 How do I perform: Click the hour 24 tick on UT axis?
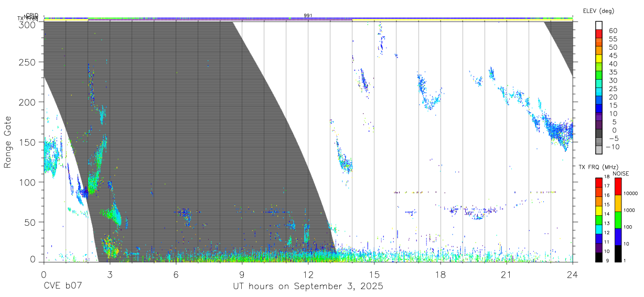(x=573, y=274)
